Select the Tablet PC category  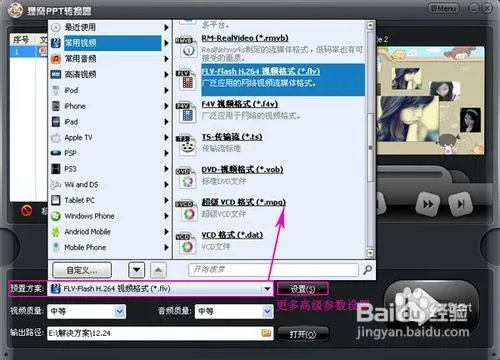point(110,200)
